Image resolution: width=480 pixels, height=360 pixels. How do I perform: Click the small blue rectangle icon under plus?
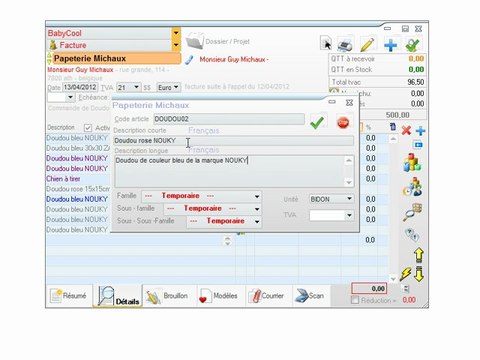[x=418, y=145]
